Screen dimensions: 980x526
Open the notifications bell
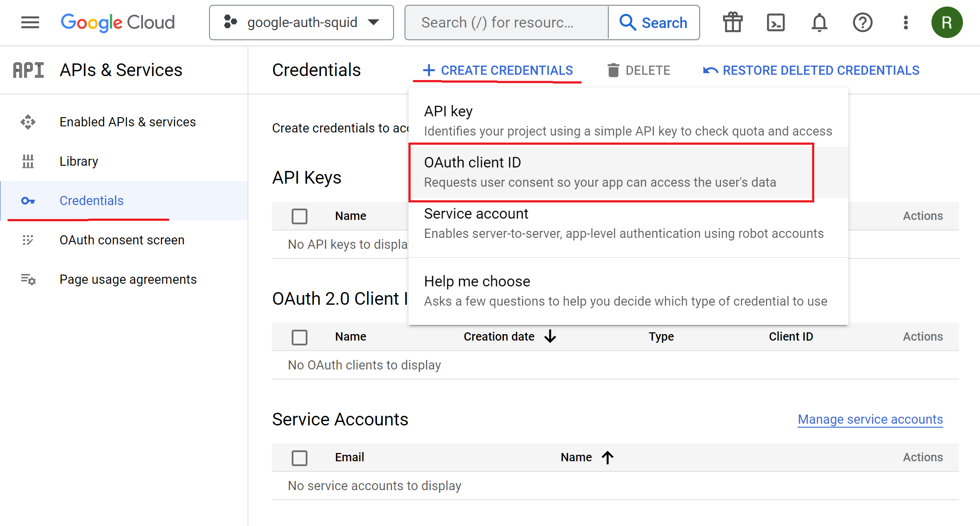(819, 22)
